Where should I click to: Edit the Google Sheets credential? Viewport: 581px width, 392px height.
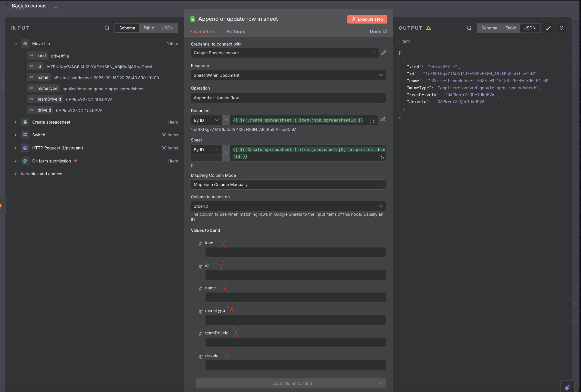tap(383, 53)
